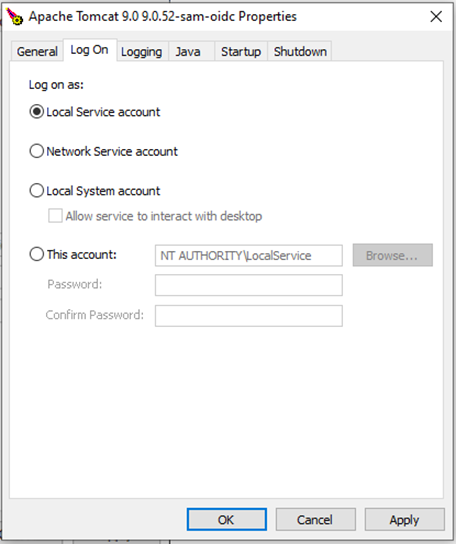This screenshot has width=456, height=544.
Task: Open the Java tab
Action: pyautogui.click(x=188, y=51)
